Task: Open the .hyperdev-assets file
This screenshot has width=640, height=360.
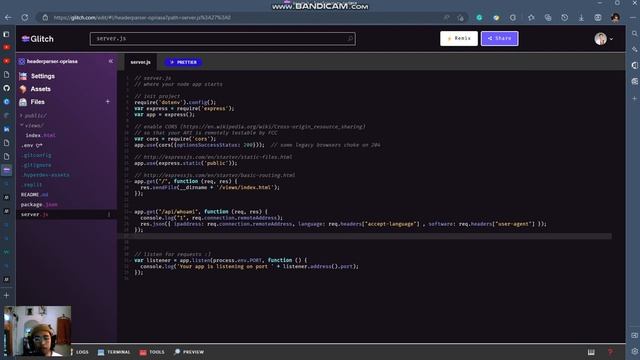Action: [x=45, y=175]
